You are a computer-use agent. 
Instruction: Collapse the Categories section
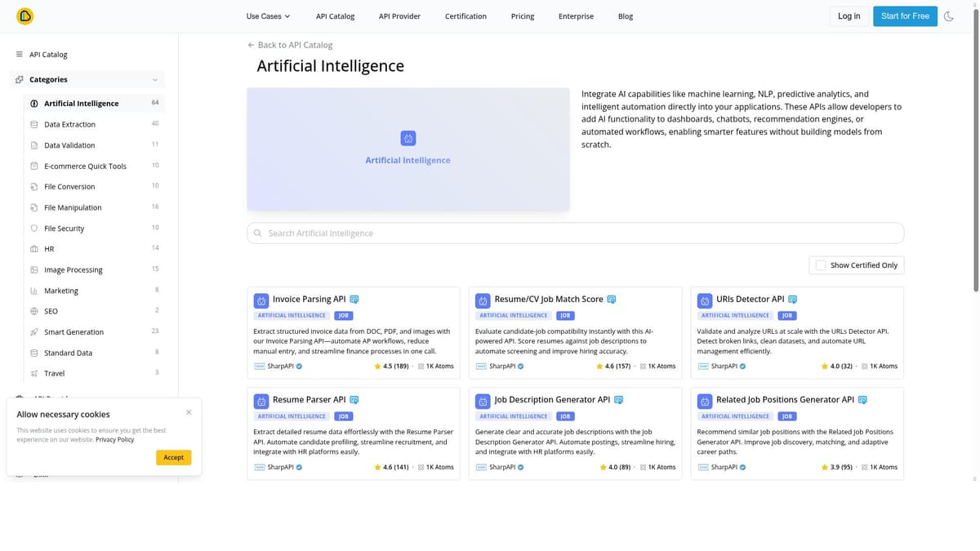(155, 79)
